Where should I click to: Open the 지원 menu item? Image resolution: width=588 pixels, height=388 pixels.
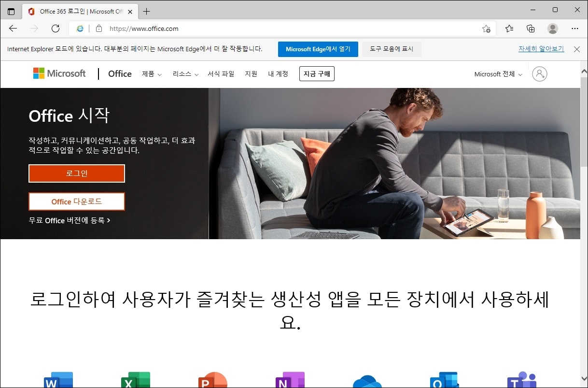coord(251,74)
